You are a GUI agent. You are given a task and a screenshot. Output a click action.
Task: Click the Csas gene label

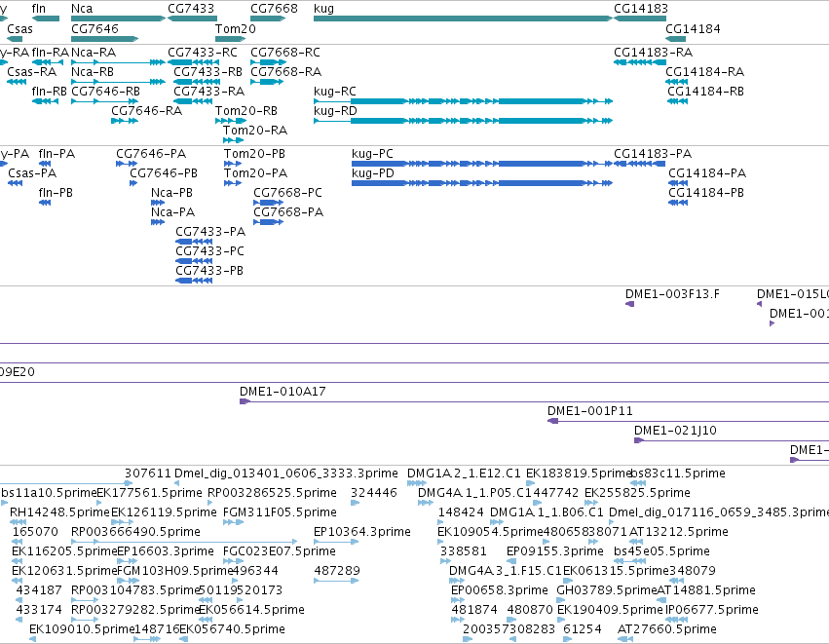[20, 28]
